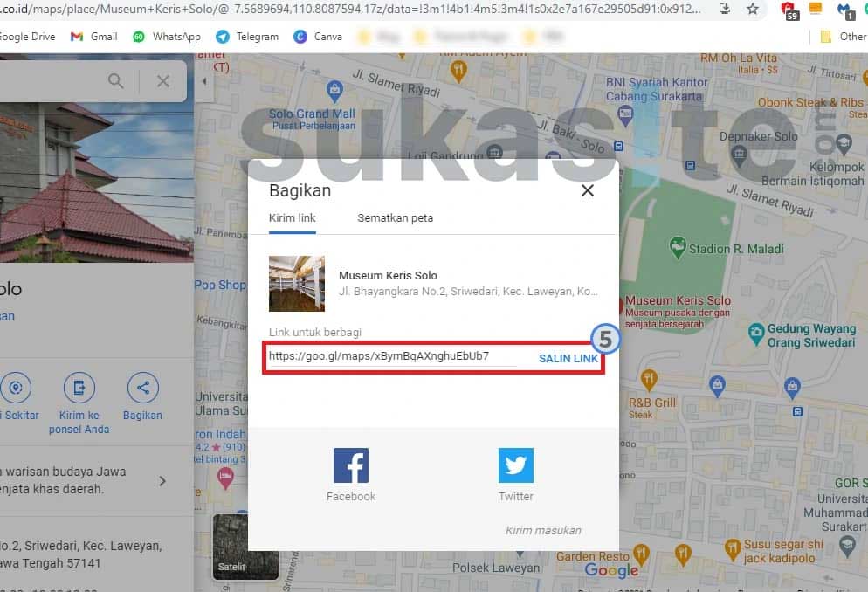Click the Solo Grand Mall map pin
The width and height of the screenshot is (868, 592).
(334, 91)
